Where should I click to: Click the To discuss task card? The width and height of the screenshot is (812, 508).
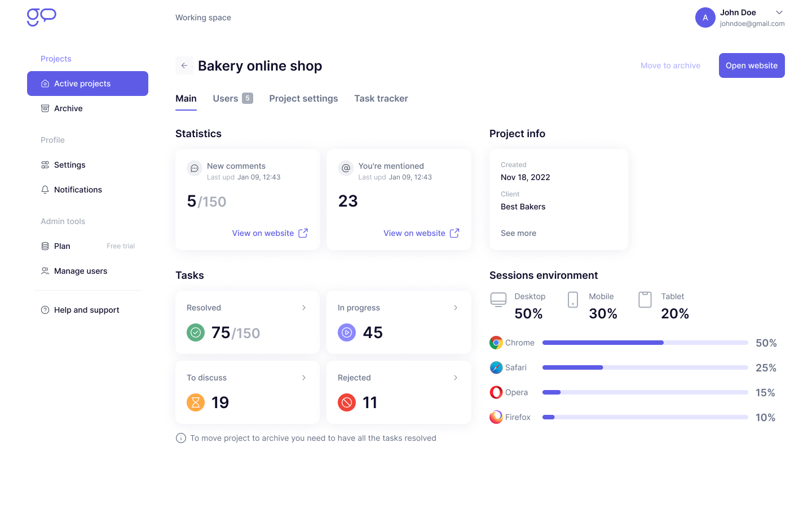(248, 392)
